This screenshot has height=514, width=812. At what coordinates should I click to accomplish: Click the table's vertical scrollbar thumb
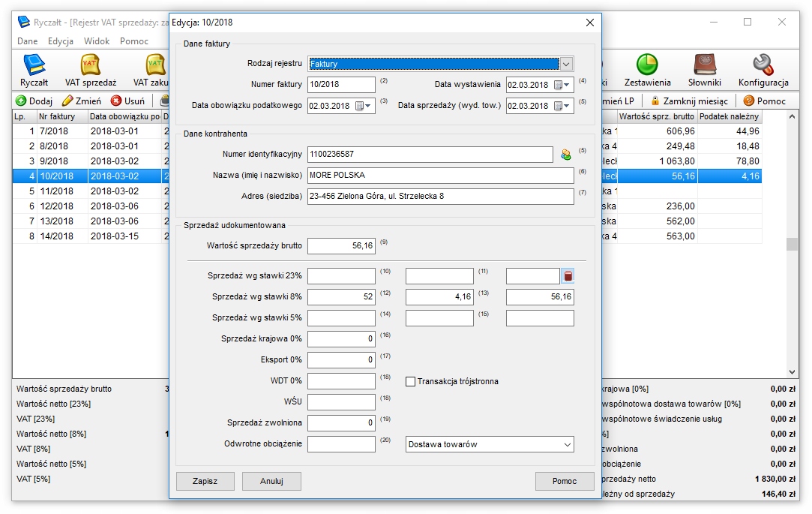tap(793, 244)
